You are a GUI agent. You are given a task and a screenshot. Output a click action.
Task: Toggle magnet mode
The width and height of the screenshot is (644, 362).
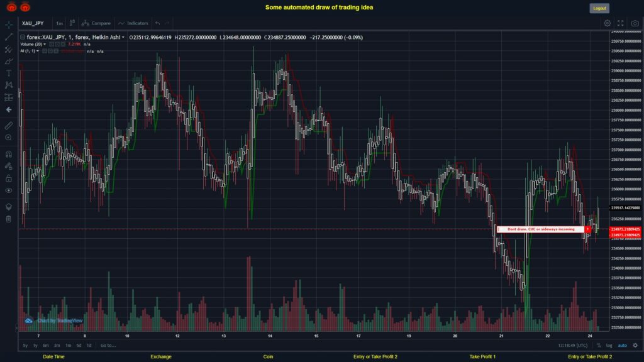click(9, 154)
